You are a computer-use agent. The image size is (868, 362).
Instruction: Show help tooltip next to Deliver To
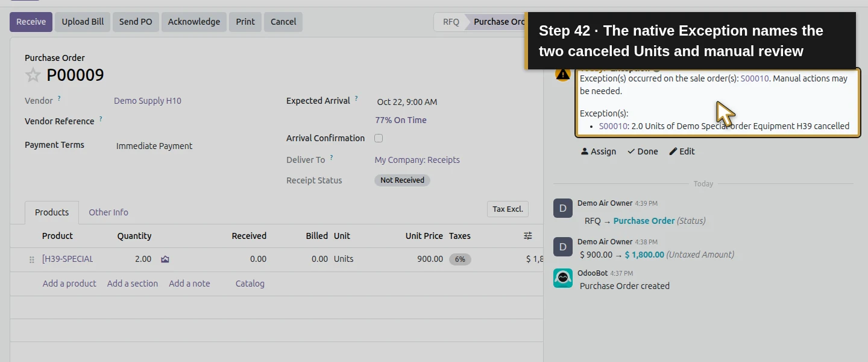click(x=331, y=157)
